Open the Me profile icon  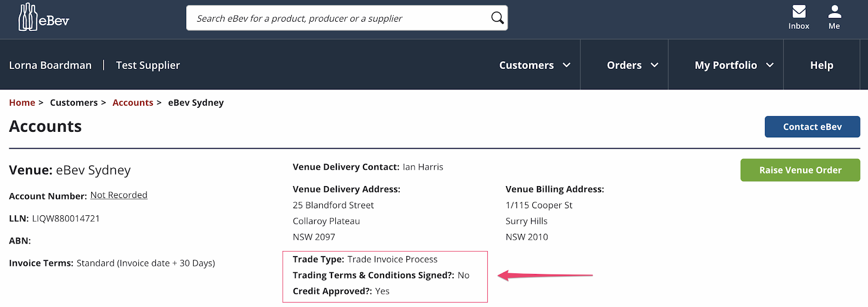(834, 11)
